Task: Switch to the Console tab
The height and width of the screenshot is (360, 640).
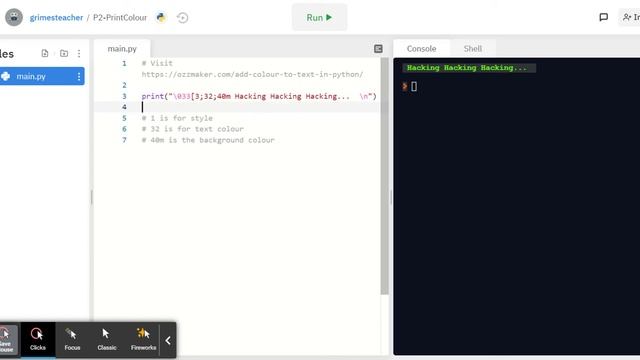Action: click(421, 49)
